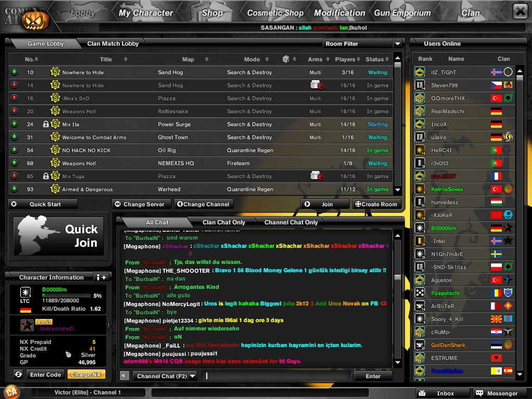
Task: Click the chat message input field
Action: pos(276,376)
